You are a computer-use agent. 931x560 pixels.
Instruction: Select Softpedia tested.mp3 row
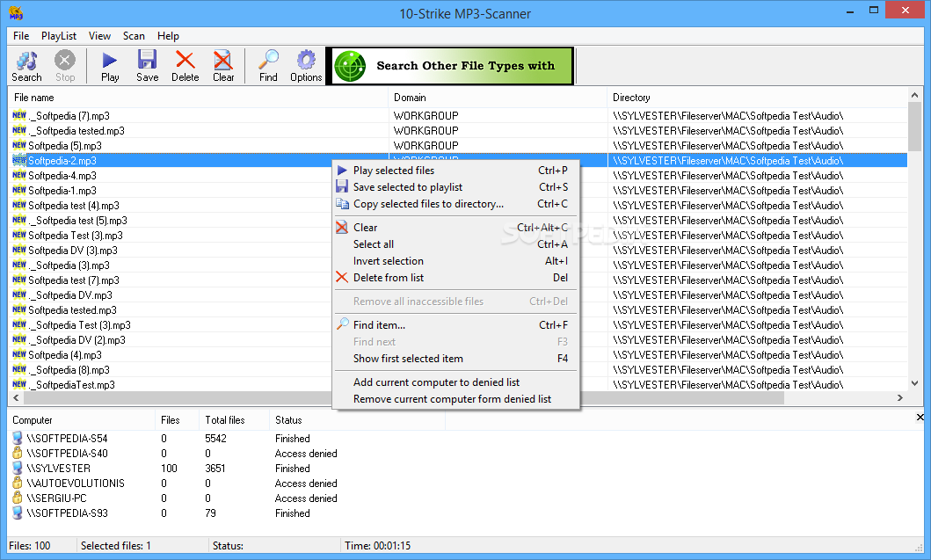click(x=72, y=310)
